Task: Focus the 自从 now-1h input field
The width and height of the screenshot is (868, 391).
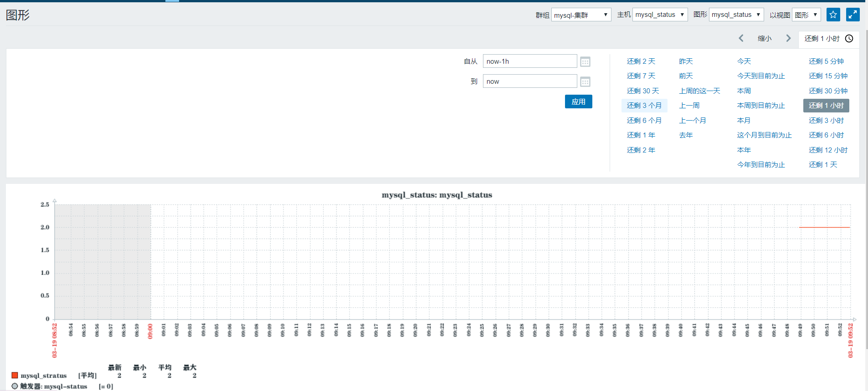Action: pyautogui.click(x=530, y=61)
